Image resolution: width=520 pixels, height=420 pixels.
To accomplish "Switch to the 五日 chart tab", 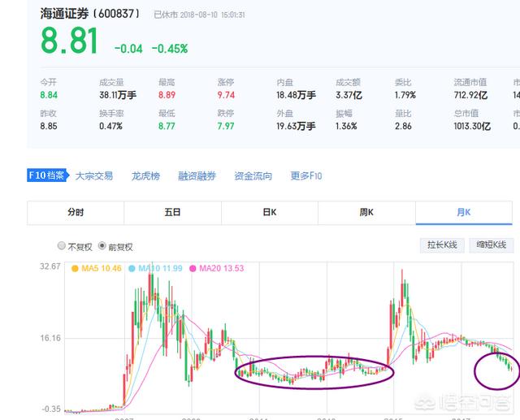I will pyautogui.click(x=172, y=213).
